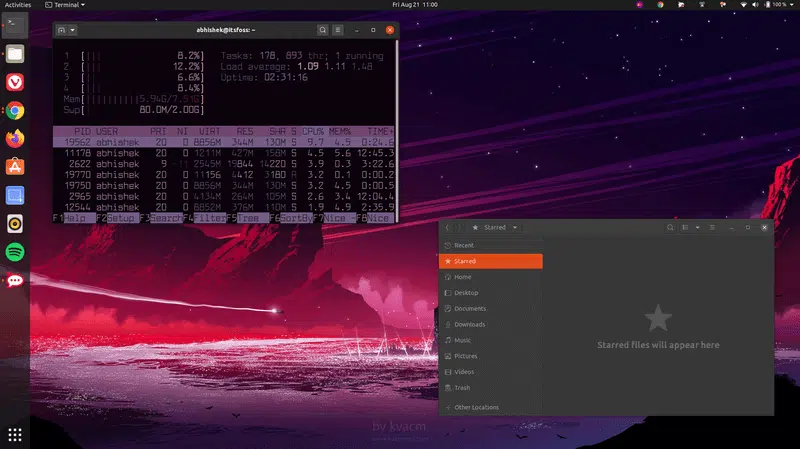The height and width of the screenshot is (449, 800).
Task: Sort htop by the CPU% column header
Action: (x=313, y=132)
